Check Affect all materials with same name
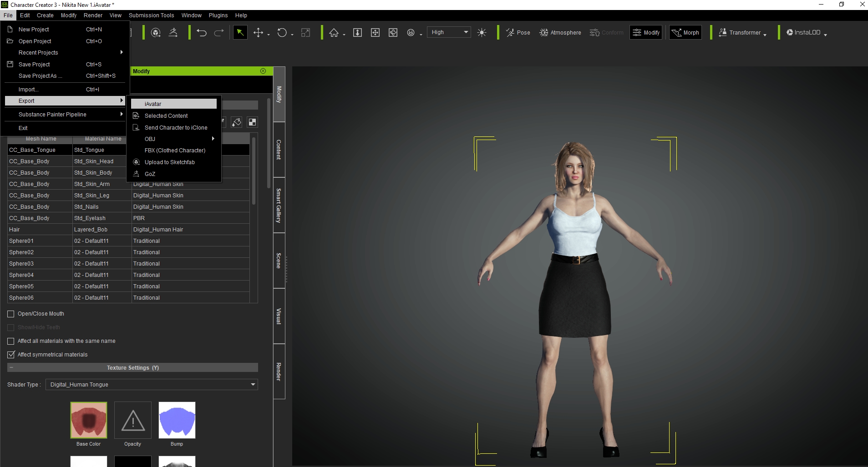This screenshot has height=467, width=868. point(11,341)
